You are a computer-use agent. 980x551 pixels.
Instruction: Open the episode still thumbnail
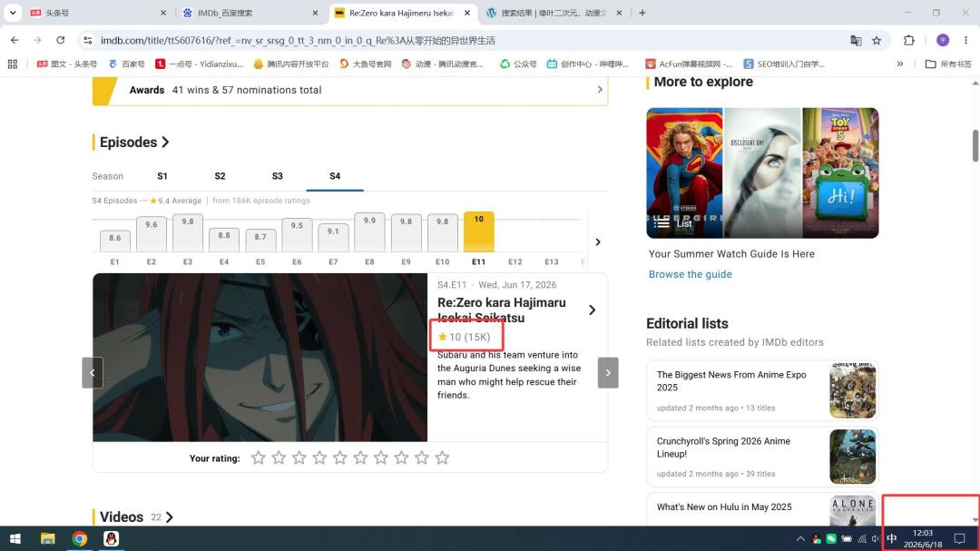pyautogui.click(x=260, y=357)
